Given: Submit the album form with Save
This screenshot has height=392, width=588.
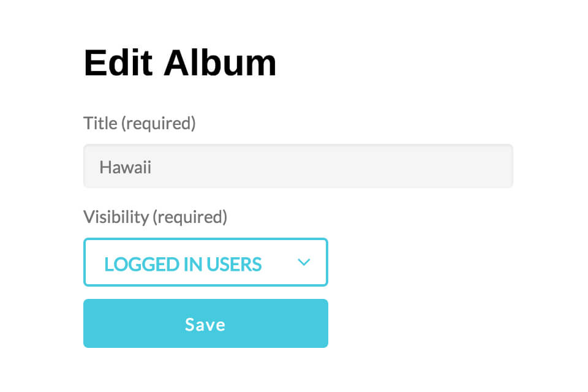Looking at the screenshot, I should 205,323.
